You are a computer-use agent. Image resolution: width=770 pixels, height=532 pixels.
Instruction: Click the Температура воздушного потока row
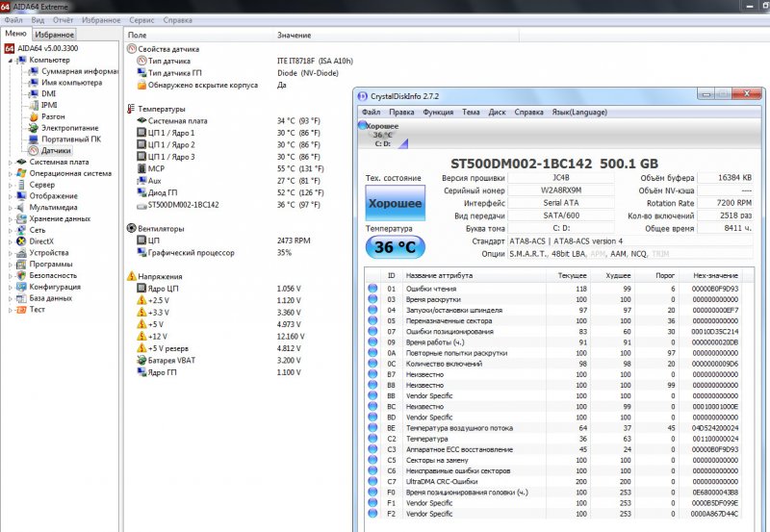click(559, 428)
